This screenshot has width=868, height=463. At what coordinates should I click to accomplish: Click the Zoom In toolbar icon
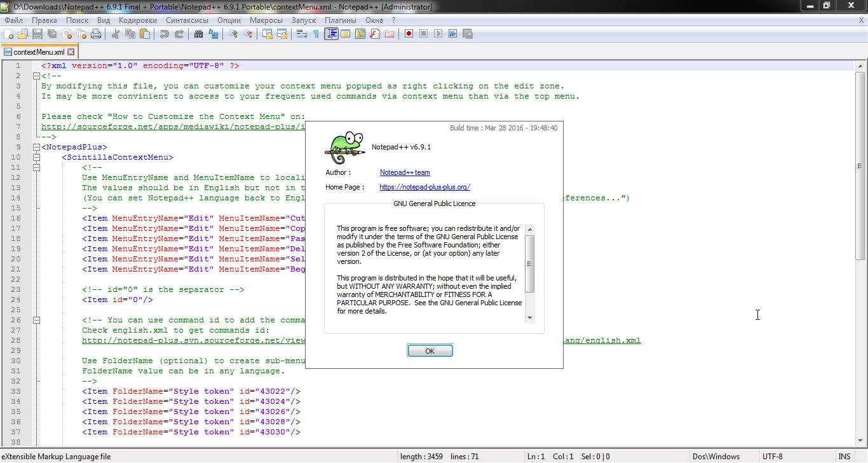[233, 34]
